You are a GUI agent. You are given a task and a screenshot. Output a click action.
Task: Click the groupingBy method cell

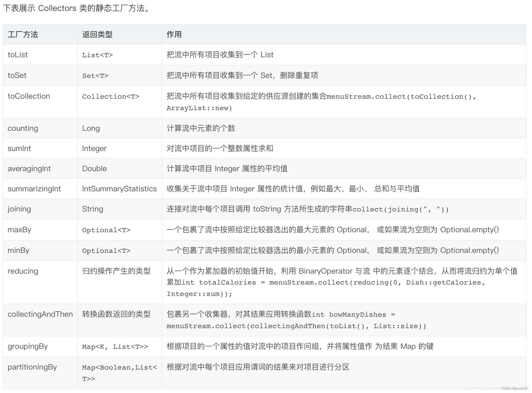27,346
